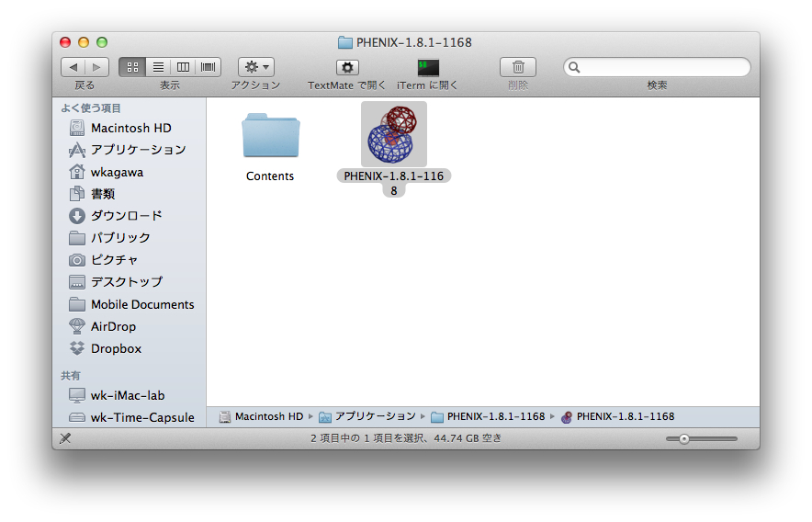812x522 pixels.
Task: Click Macintosh HD in path bar
Action: [x=261, y=416]
